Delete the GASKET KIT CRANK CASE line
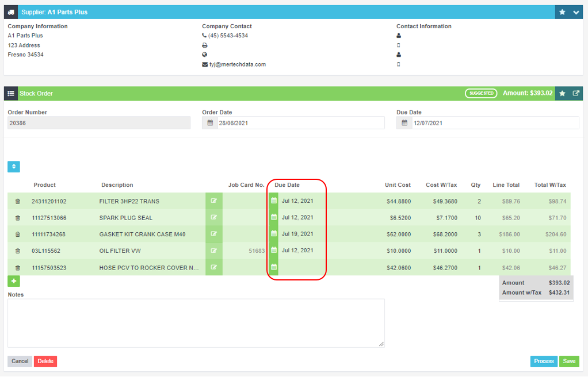 tap(18, 234)
